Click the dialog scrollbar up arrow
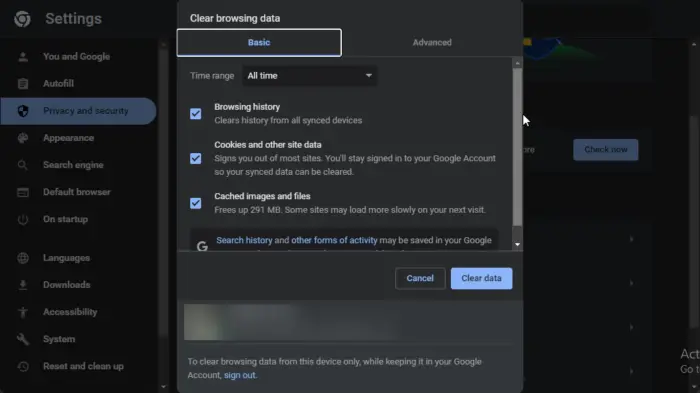 click(517, 63)
